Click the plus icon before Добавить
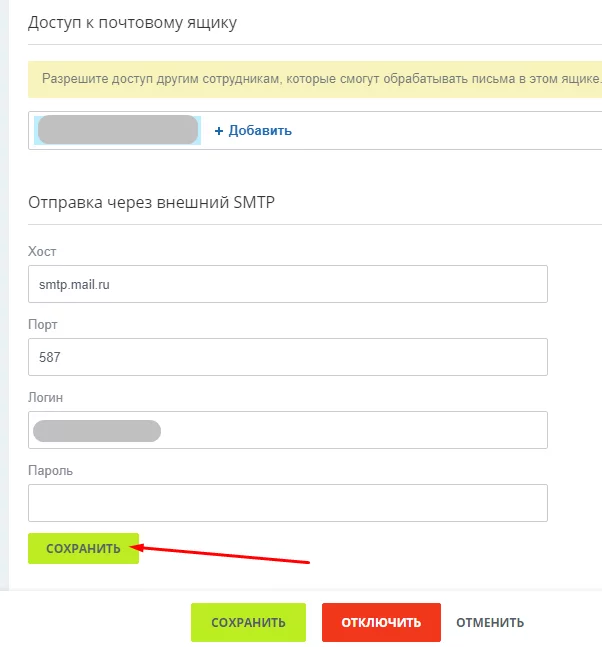This screenshot has width=602, height=647. [219, 131]
